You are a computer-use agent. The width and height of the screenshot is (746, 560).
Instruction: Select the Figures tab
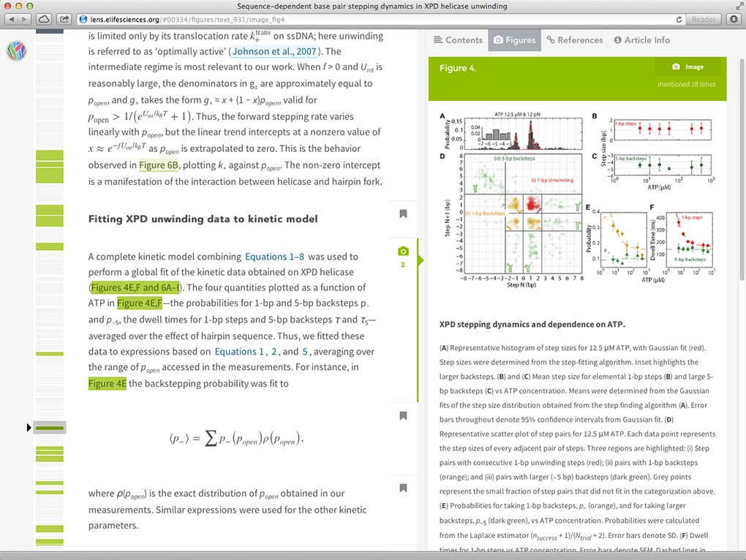515,40
